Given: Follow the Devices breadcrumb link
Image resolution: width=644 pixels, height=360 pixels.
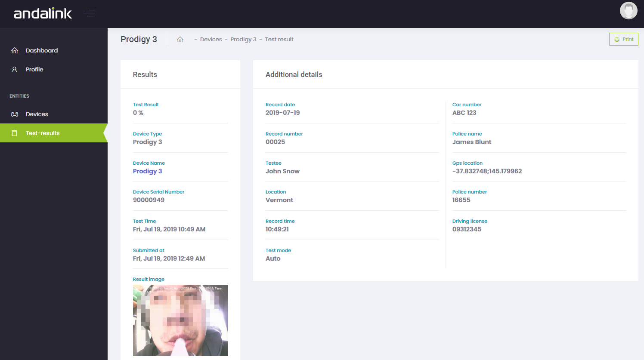Looking at the screenshot, I should point(211,39).
